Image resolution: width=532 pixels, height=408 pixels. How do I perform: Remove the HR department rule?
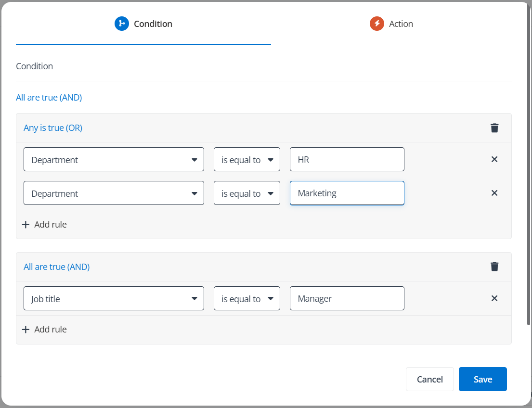coord(494,159)
